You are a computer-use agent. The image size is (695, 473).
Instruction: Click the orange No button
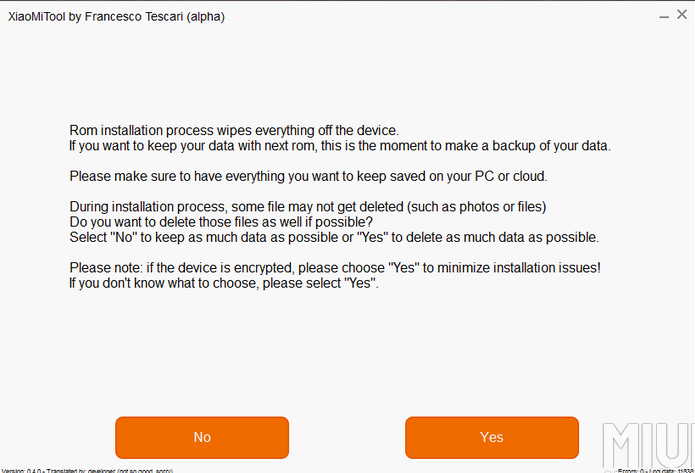coord(202,437)
